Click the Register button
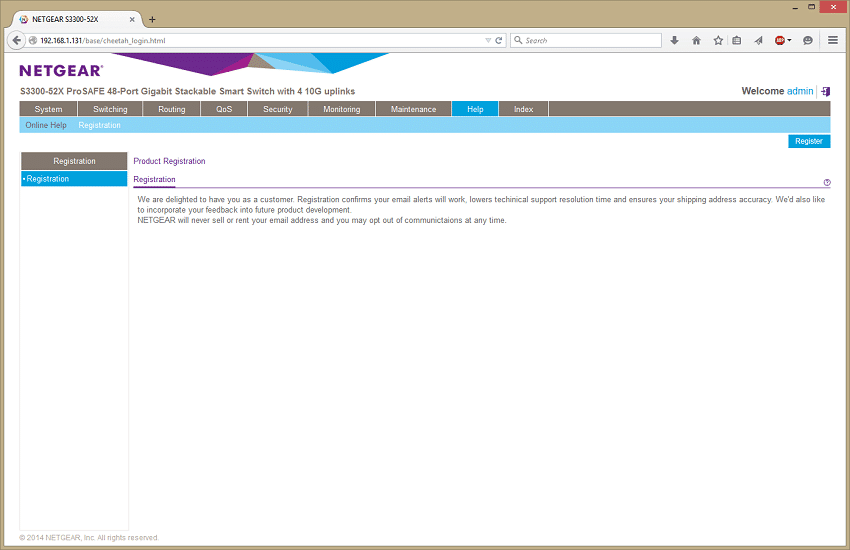Viewport: 850px width, 550px height. coord(809,141)
